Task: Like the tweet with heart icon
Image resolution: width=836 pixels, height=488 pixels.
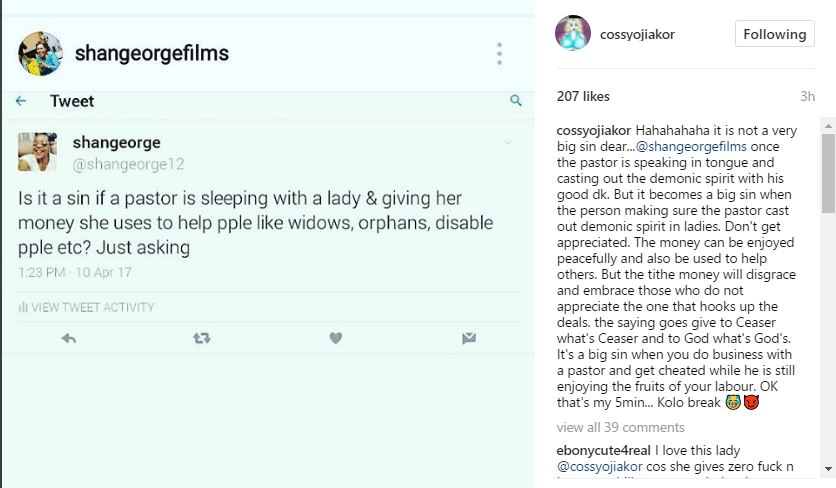Action: pyautogui.click(x=336, y=339)
